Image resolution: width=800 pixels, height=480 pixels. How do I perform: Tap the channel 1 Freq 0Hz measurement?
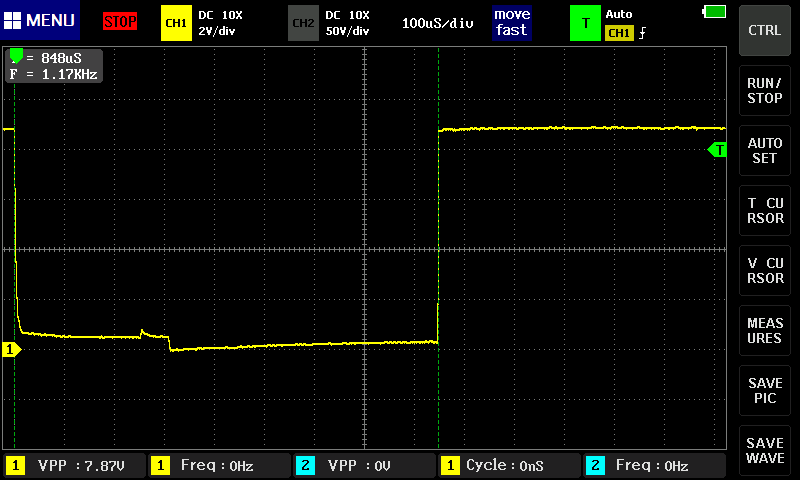[x=219, y=465]
